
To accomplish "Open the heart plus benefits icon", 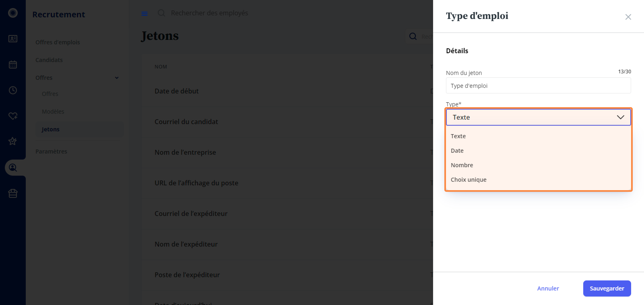I will pos(13,116).
